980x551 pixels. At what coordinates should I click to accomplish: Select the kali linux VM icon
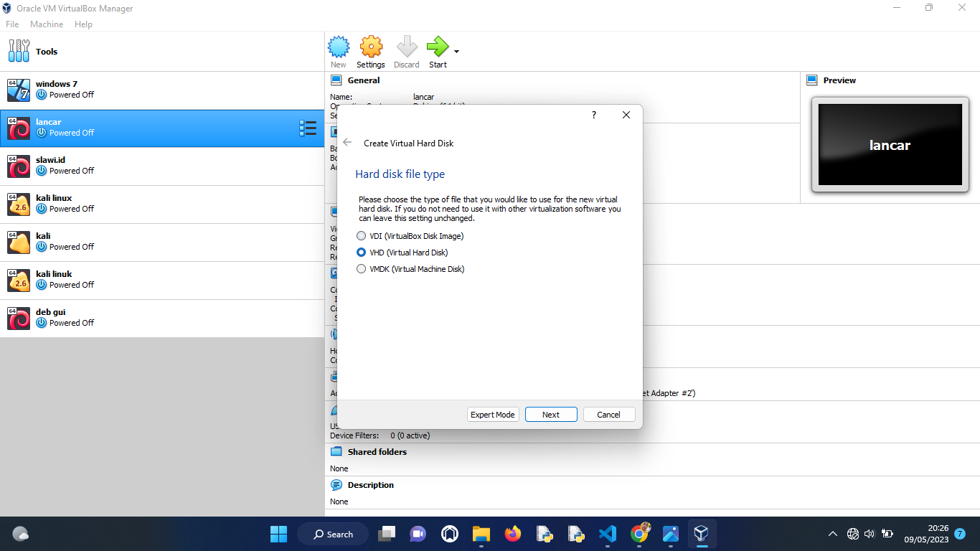click(19, 204)
